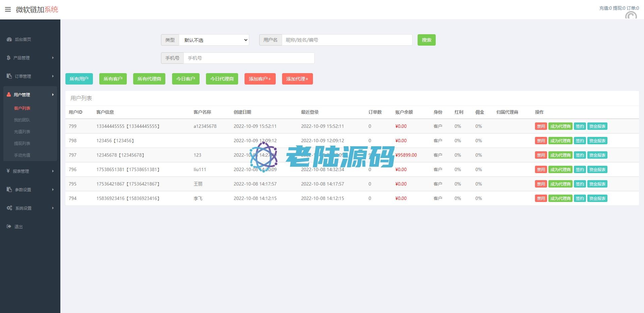Expand the 产品管理 submenu arrow
644x313 pixels.
click(53, 58)
